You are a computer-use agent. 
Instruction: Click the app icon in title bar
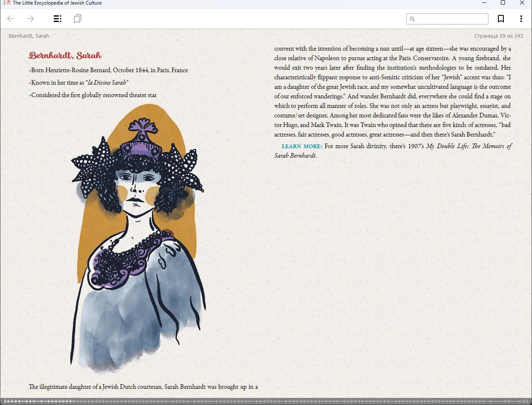pos(7,3)
